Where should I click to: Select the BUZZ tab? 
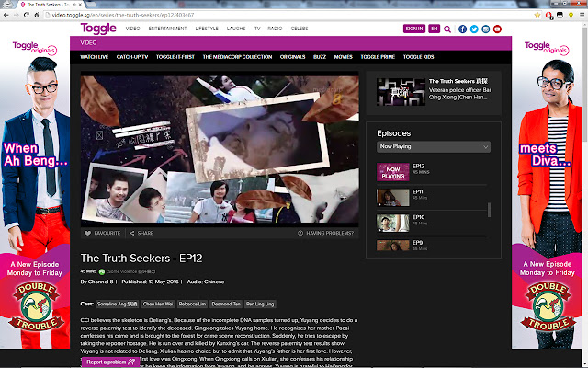click(320, 57)
